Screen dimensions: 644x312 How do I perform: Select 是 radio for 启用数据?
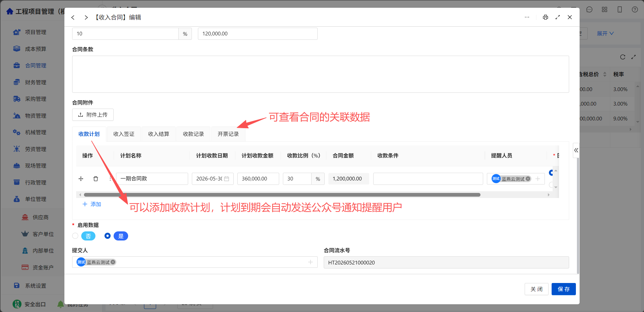click(108, 236)
